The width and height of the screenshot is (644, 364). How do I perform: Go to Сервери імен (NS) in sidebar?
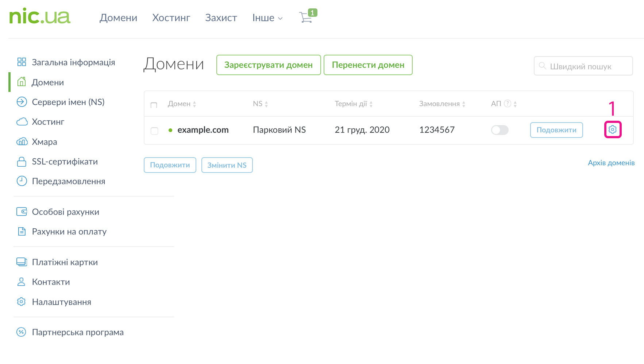[x=68, y=102]
